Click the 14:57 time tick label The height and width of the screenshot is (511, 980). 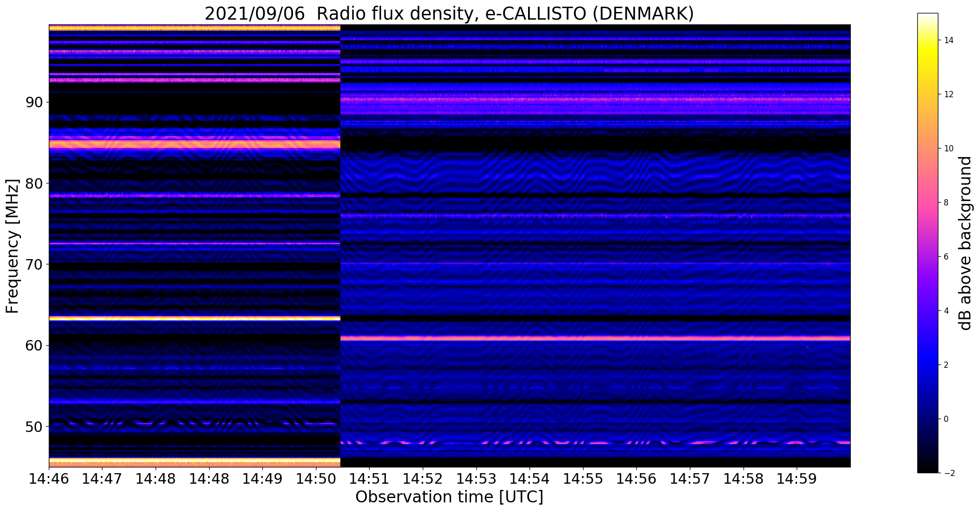click(x=690, y=479)
